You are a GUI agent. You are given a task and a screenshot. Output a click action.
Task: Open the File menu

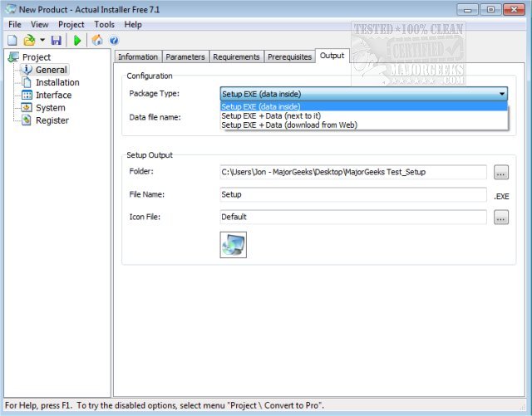coord(15,25)
